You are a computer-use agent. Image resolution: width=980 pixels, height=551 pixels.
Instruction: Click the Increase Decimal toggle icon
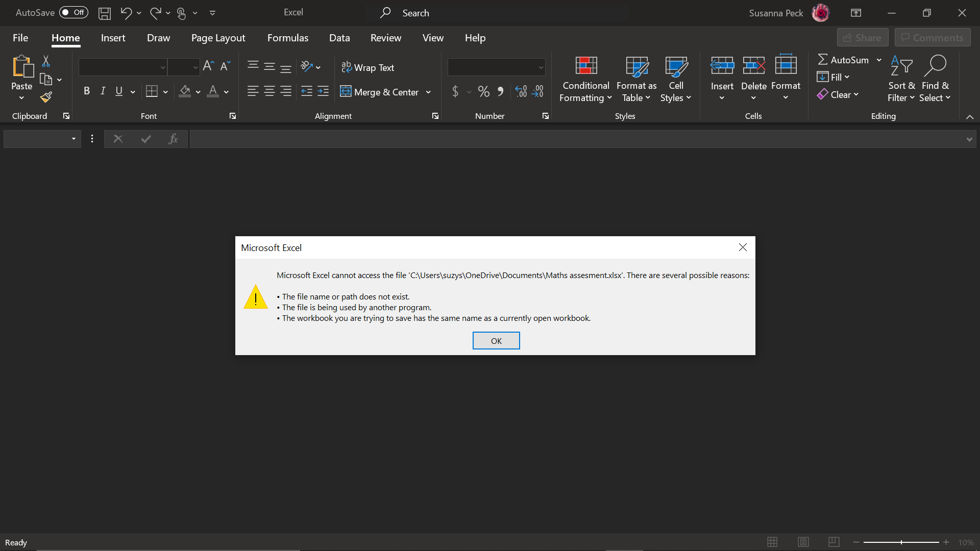(521, 91)
